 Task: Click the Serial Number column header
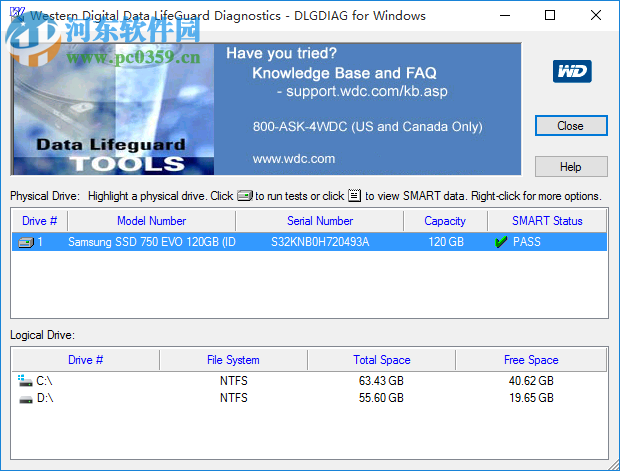(319, 221)
